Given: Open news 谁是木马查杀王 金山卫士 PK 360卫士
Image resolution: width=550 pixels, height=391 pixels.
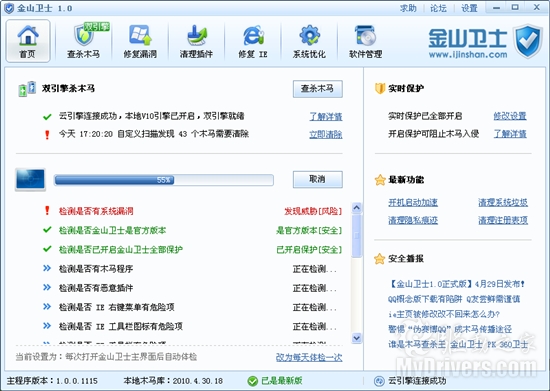Looking at the screenshot, I should pyautogui.click(x=458, y=344).
